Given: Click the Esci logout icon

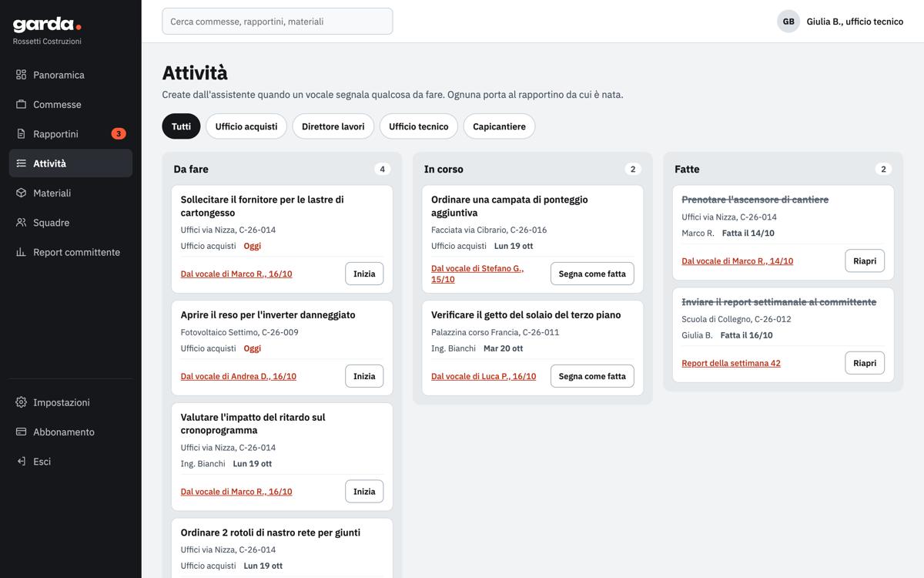Looking at the screenshot, I should 21,462.
